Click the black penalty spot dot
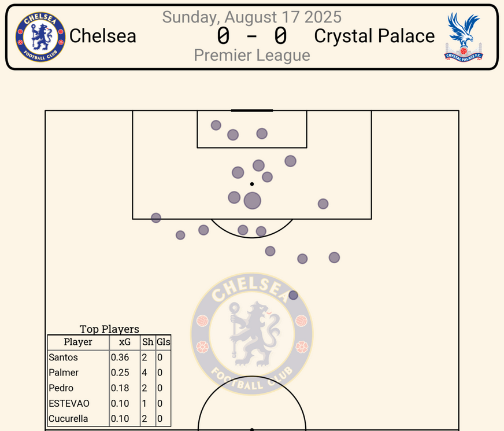The width and height of the screenshot is (504, 431). pos(252,184)
